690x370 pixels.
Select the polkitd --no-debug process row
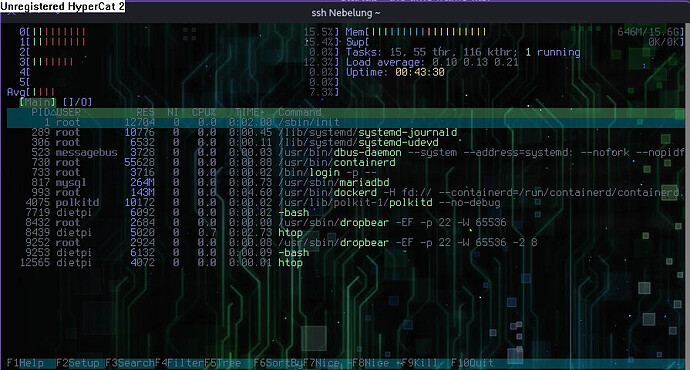click(346, 203)
